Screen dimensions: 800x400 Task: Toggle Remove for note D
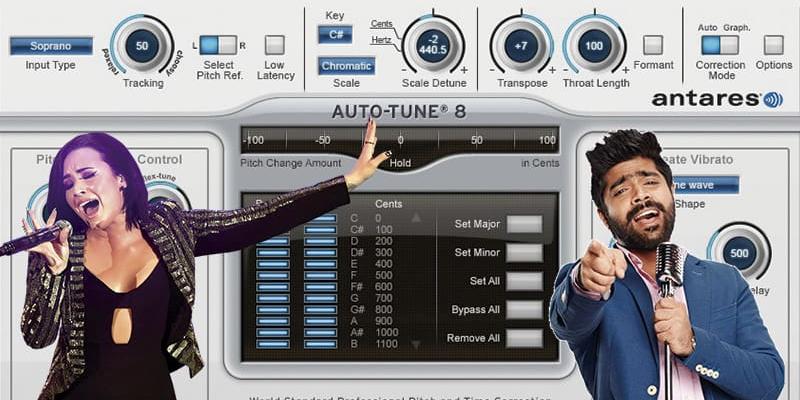click(320, 241)
